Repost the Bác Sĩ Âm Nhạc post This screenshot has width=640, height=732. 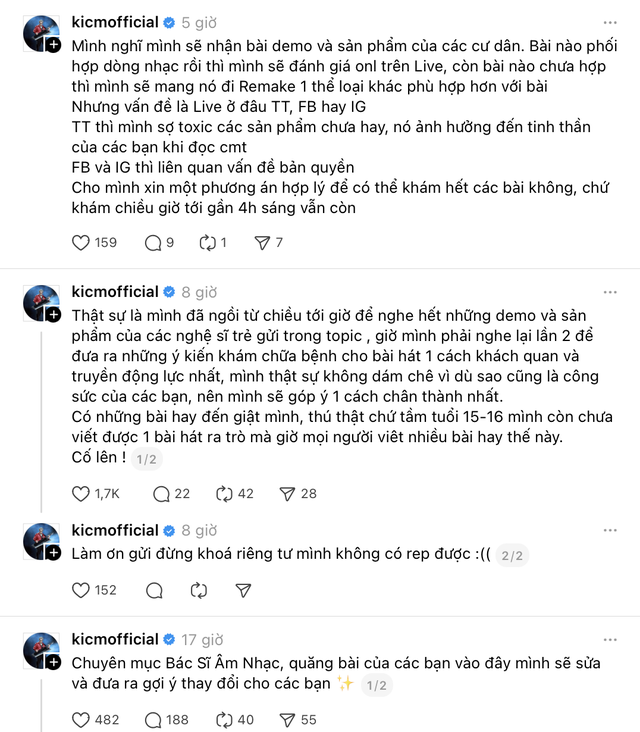[226, 719]
